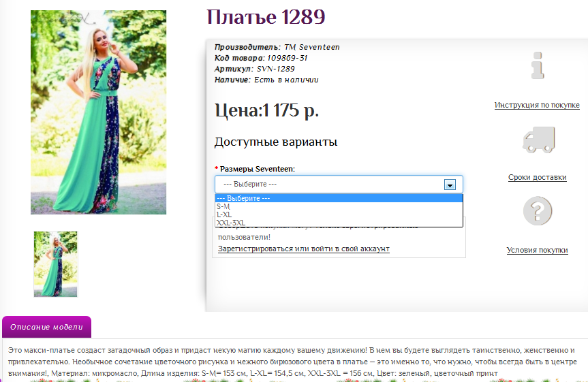Image resolution: width=588 pixels, height=382 pixels.
Task: Click the Доступные варианты heading
Action: 276,142
